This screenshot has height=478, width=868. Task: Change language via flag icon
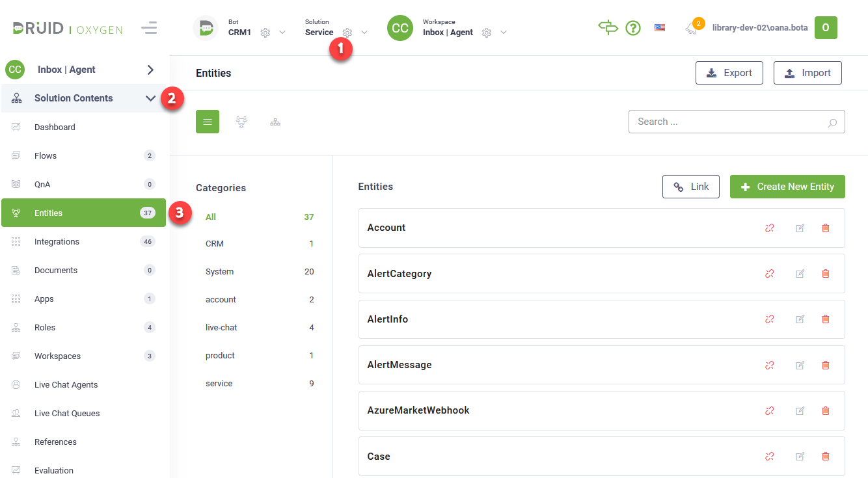pyautogui.click(x=660, y=28)
